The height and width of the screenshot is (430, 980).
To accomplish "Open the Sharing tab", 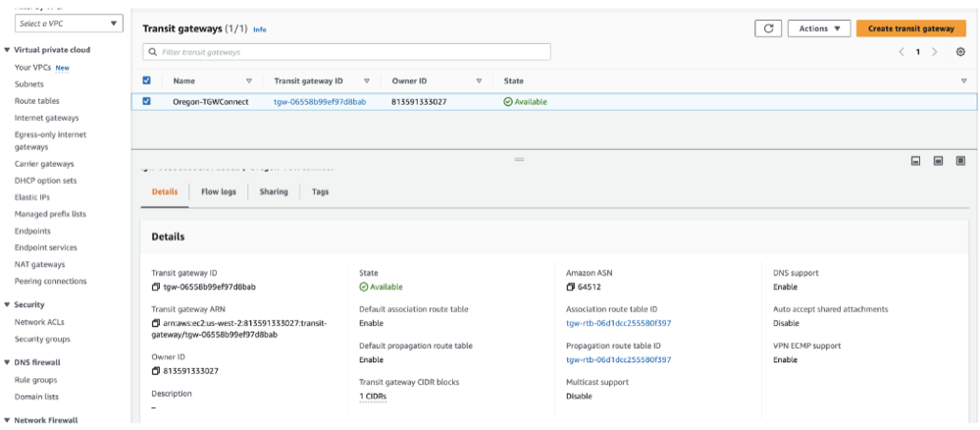I will 274,191.
